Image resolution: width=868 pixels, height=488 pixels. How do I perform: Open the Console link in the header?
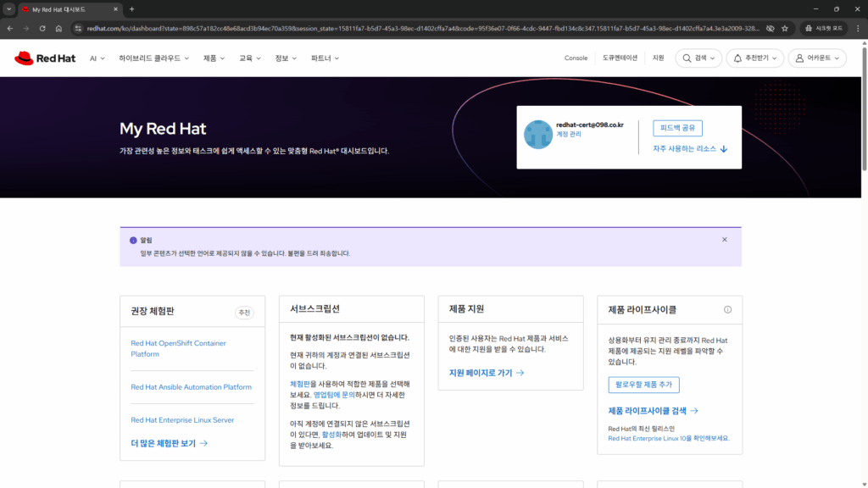(x=576, y=58)
